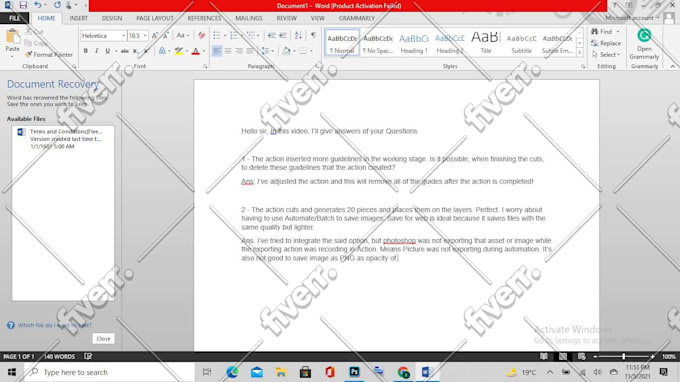Apply the Title style
This screenshot has height=382, width=680.
[486, 43]
